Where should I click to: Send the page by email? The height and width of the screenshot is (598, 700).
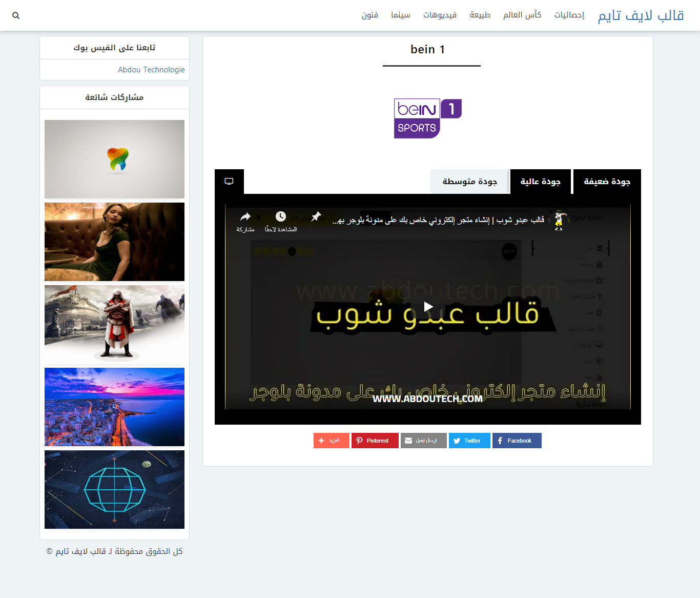click(424, 441)
